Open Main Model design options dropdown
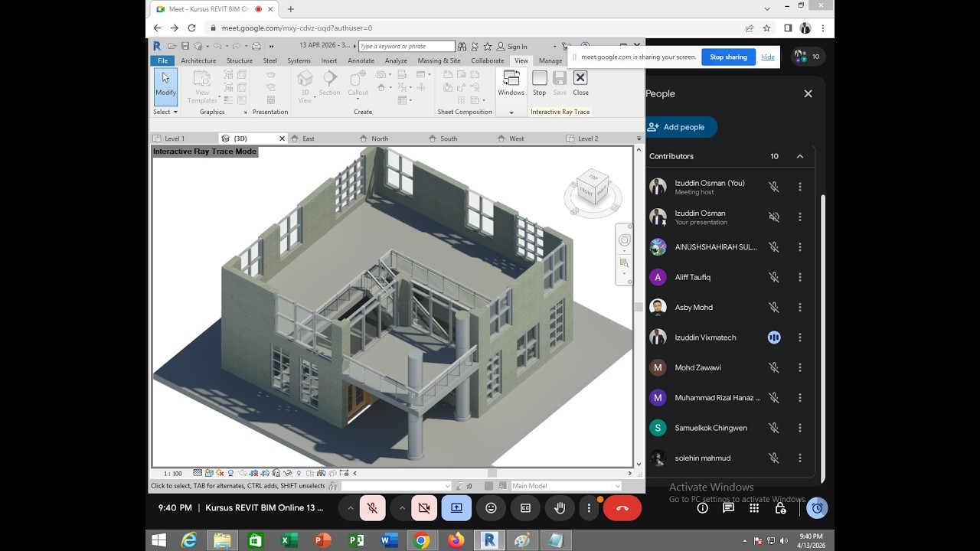980x551 pixels. tap(566, 486)
